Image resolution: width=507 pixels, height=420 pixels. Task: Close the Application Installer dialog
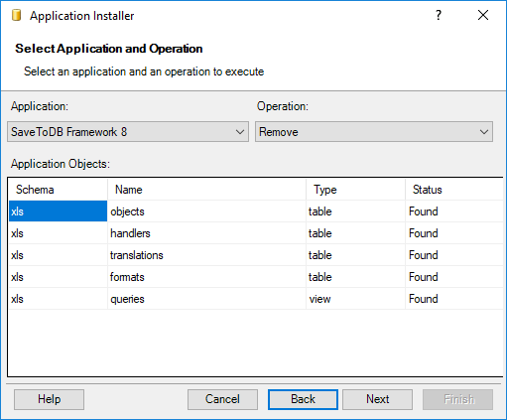483,15
